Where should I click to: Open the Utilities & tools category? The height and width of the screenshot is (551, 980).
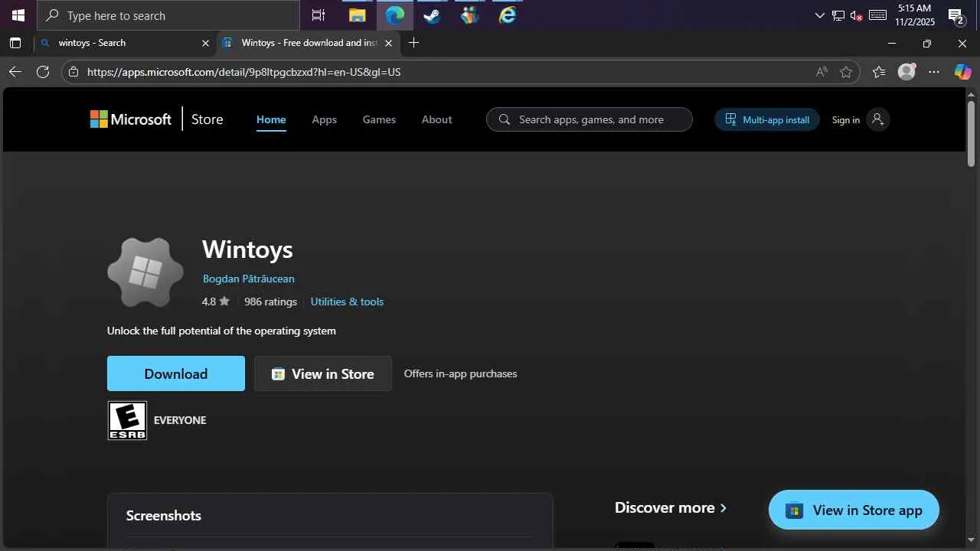coord(347,302)
